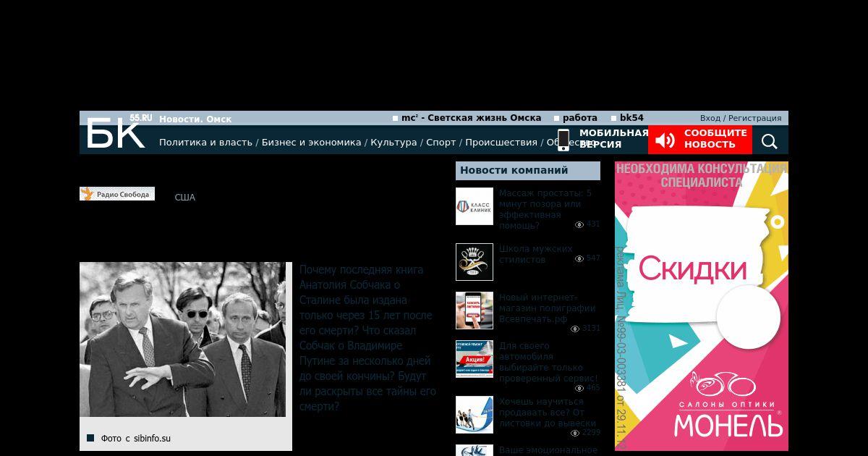Open 'Хочешь научиться продавать все' link
The image size is (868, 456).
click(x=548, y=413)
